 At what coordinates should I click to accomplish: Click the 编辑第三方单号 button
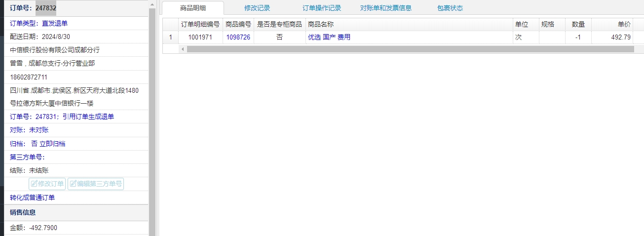click(x=96, y=184)
